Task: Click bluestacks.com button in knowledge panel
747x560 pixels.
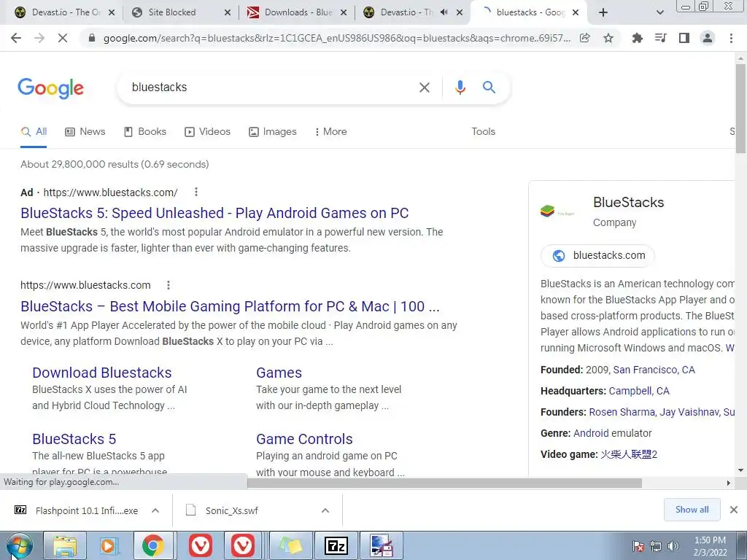Action: (598, 255)
